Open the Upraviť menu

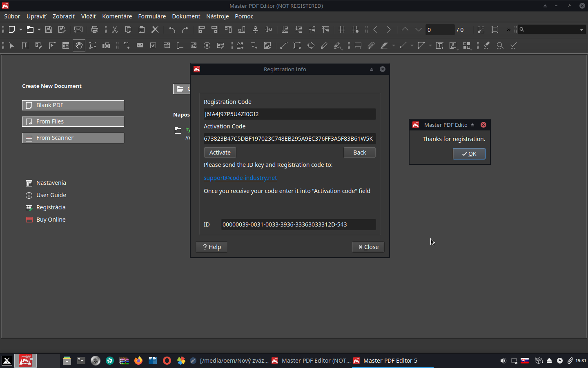pos(36,16)
